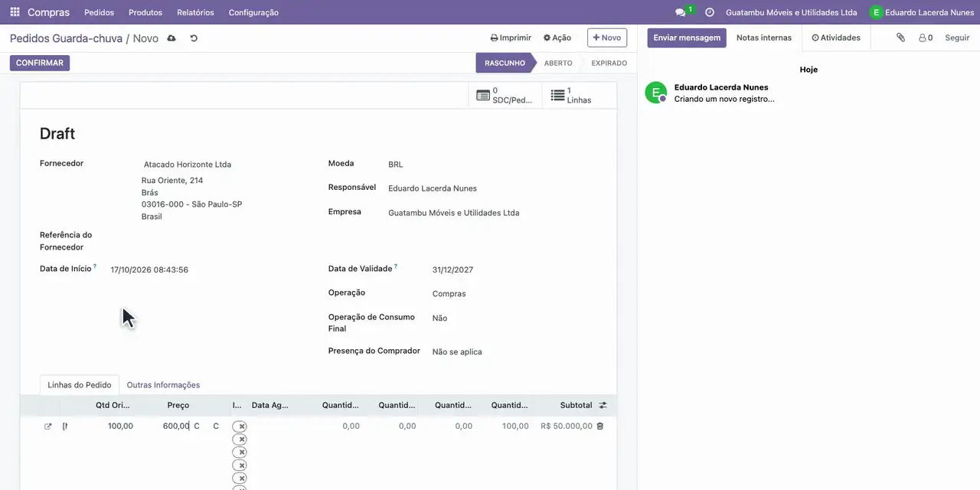
Task: Open the Linhas stat button
Action: [580, 96]
